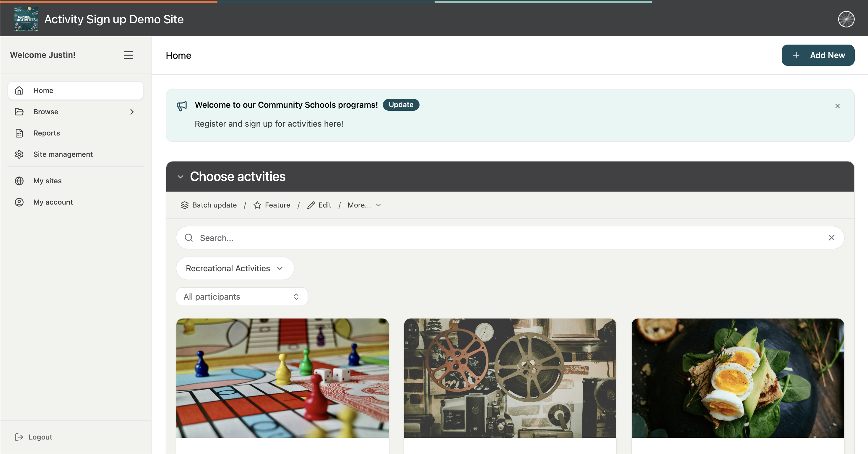Click the megaphone announcement icon

click(x=182, y=106)
